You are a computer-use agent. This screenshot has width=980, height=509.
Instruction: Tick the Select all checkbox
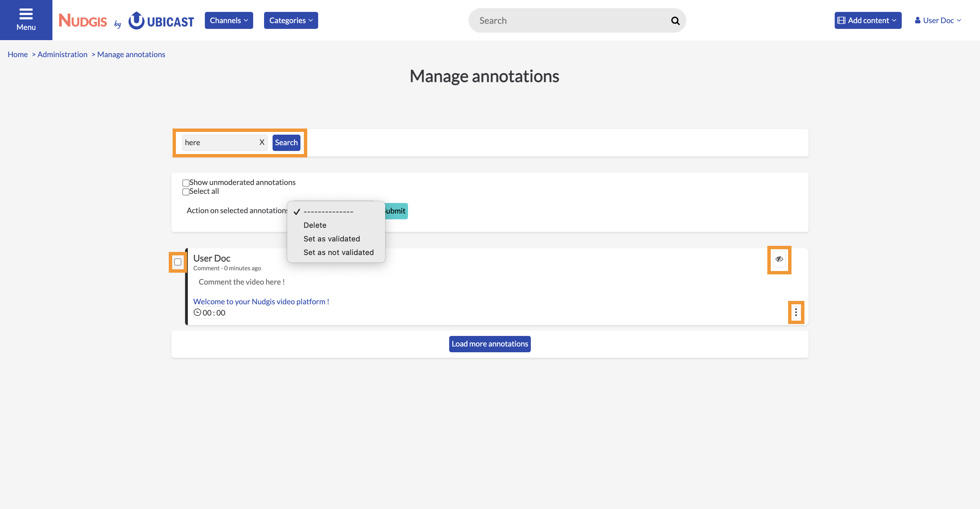pos(186,192)
